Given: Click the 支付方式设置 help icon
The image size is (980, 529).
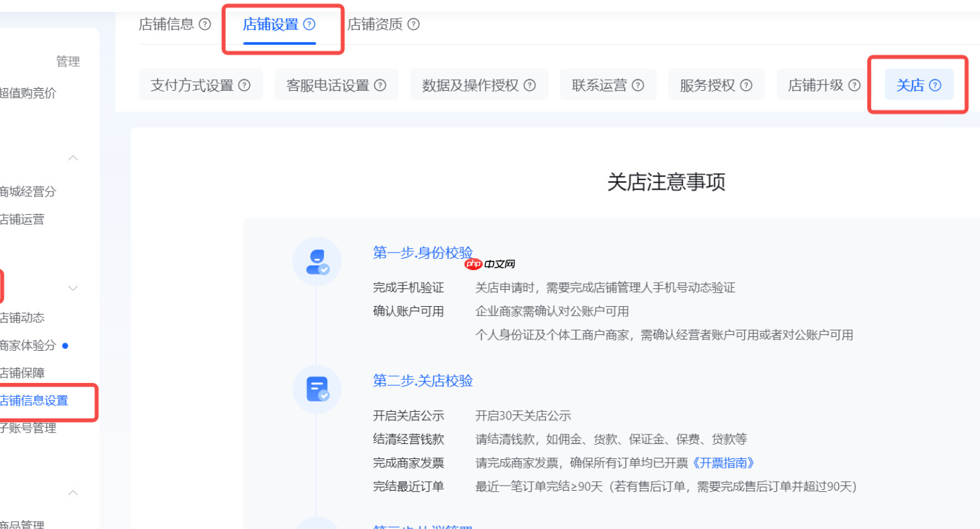Looking at the screenshot, I should tap(245, 85).
